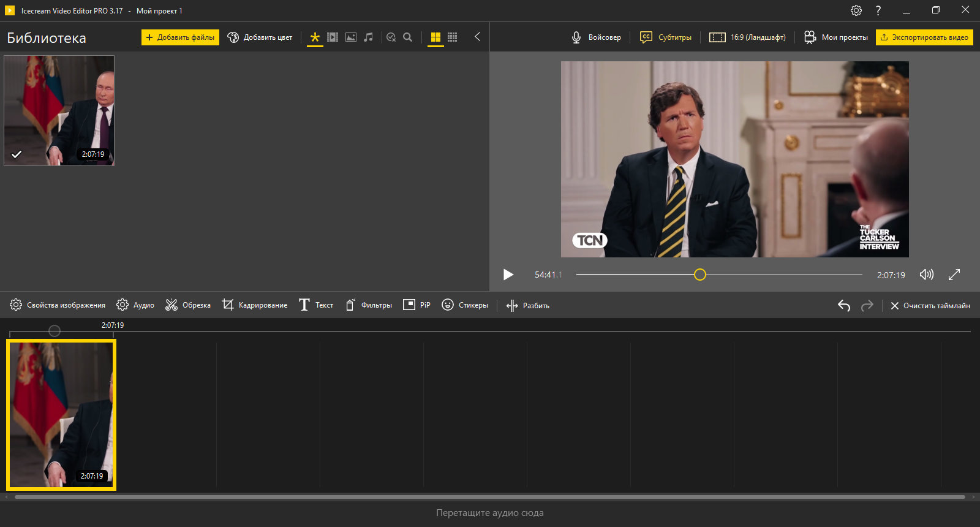Open library search magnifier

407,37
